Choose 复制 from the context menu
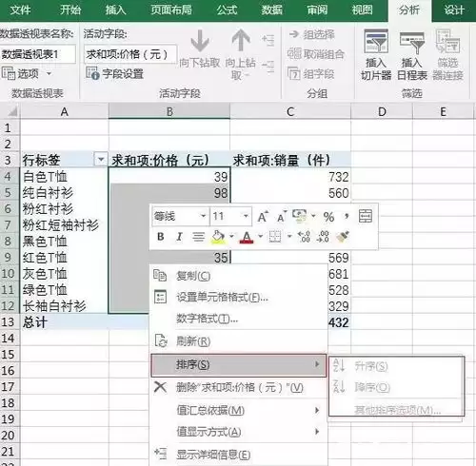Viewport: 476px width, 466px height. click(x=238, y=276)
